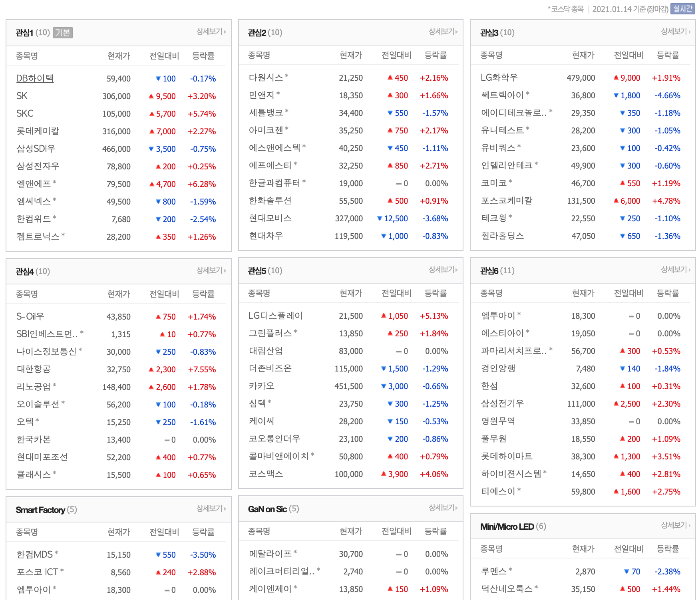Open 상세보기 link for 관심2 list
The width and height of the screenshot is (700, 600).
click(x=443, y=32)
